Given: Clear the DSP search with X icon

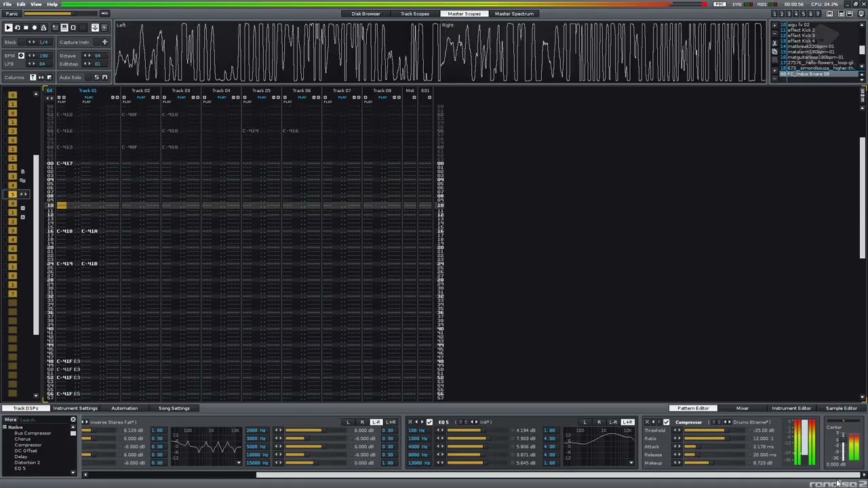Looking at the screenshot, I should [73, 420].
